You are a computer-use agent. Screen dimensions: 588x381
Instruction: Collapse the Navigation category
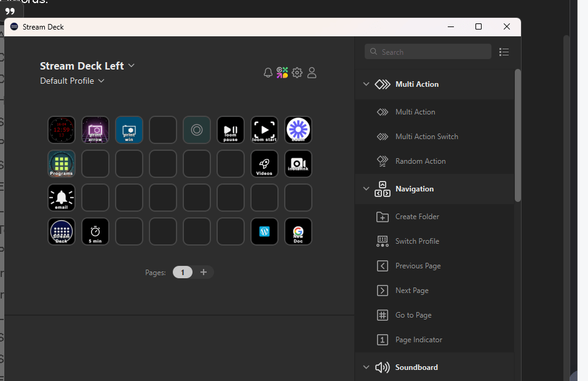click(x=366, y=189)
